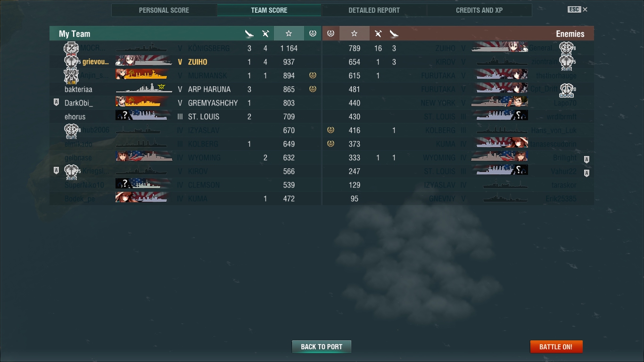This screenshot has height=362, width=644.
Task: Click the enemy NEW YORK ship thumbnail
Action: click(500, 103)
